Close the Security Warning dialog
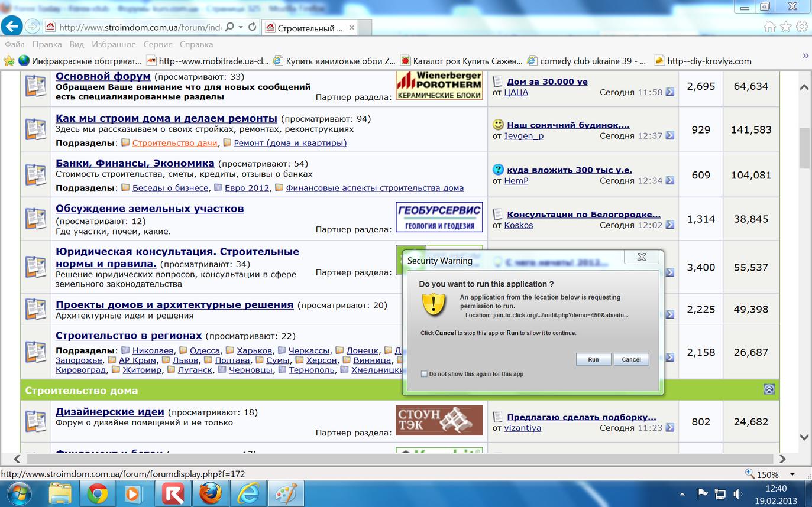812x507 pixels. click(x=642, y=256)
